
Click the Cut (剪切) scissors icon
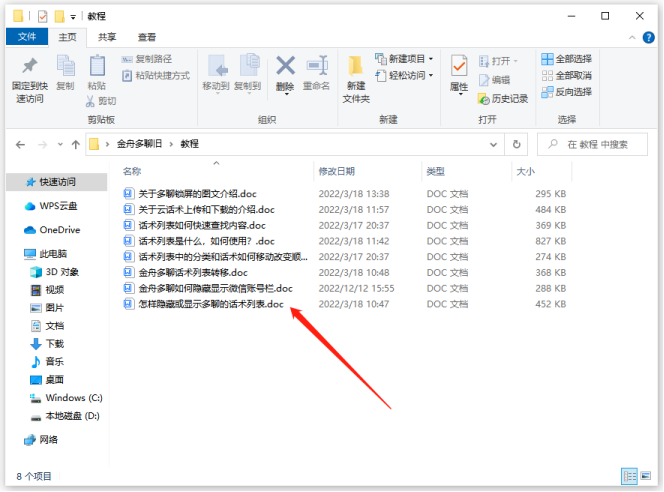[x=101, y=101]
